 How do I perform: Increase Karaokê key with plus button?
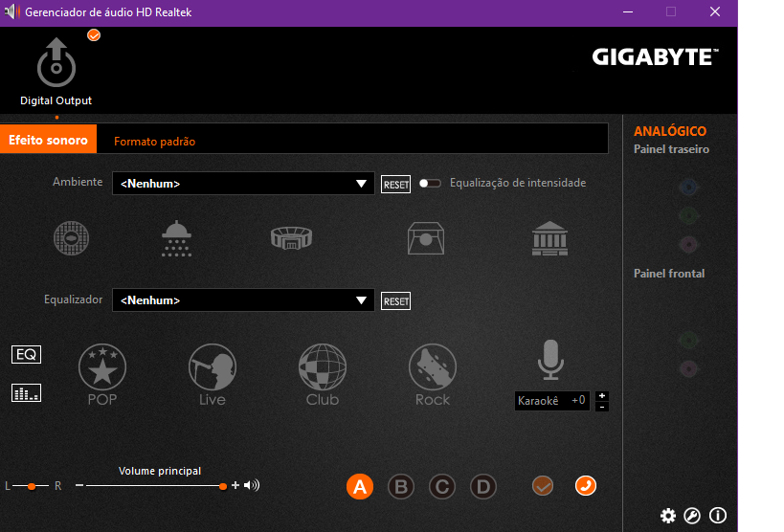click(602, 395)
